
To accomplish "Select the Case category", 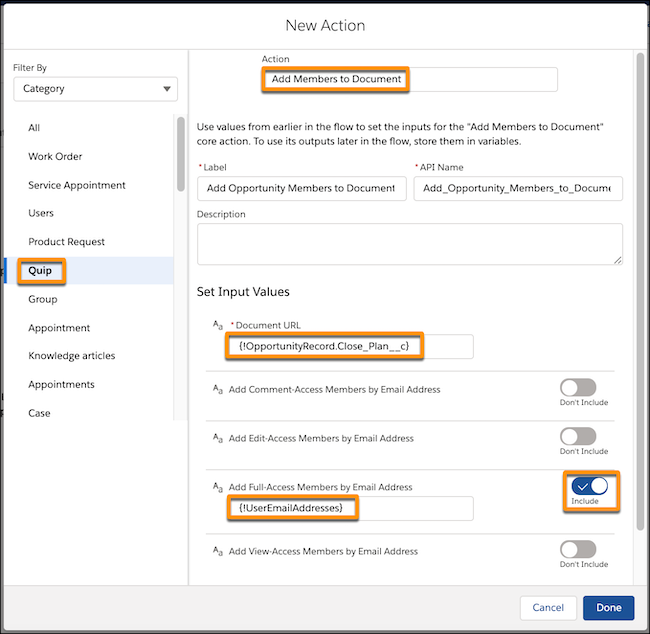I will 39,413.
